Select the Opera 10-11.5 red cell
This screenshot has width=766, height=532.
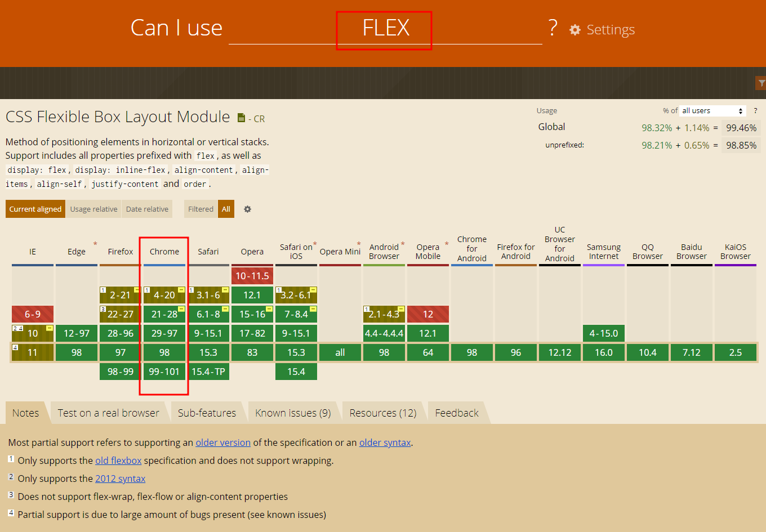(252, 276)
